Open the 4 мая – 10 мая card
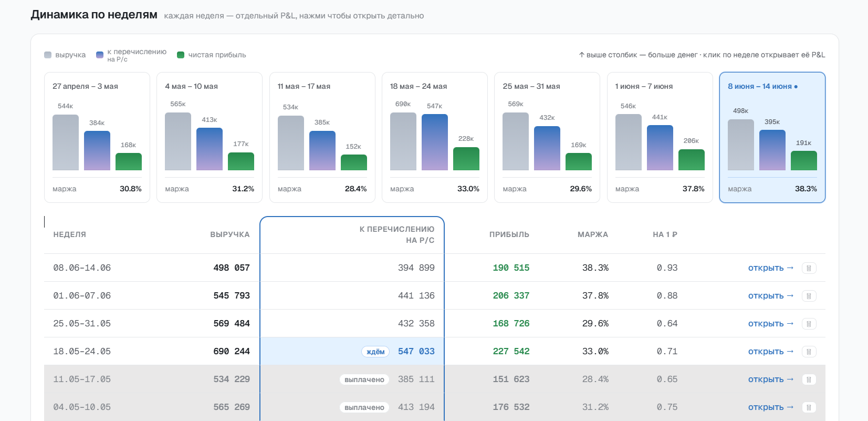 [210, 137]
